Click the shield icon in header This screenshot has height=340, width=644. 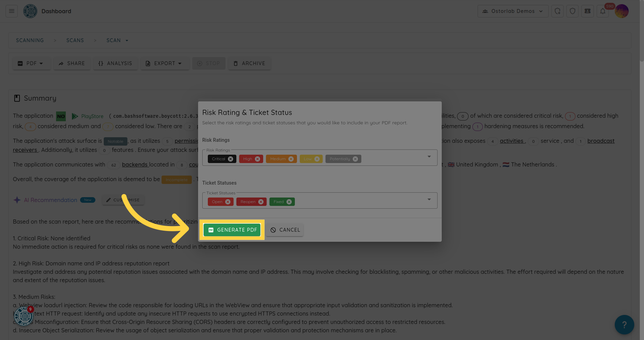[572, 11]
